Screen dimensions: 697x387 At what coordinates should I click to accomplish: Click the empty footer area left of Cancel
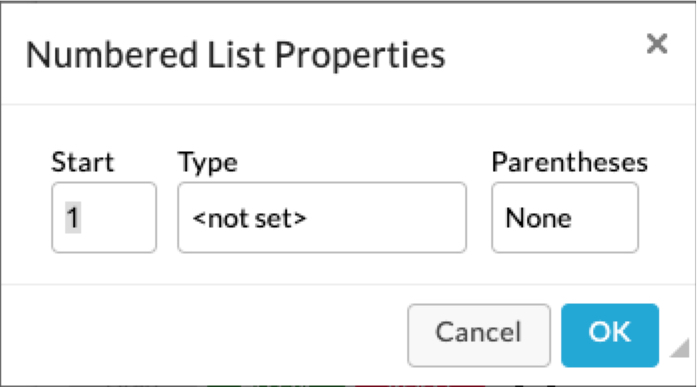tap(204, 335)
